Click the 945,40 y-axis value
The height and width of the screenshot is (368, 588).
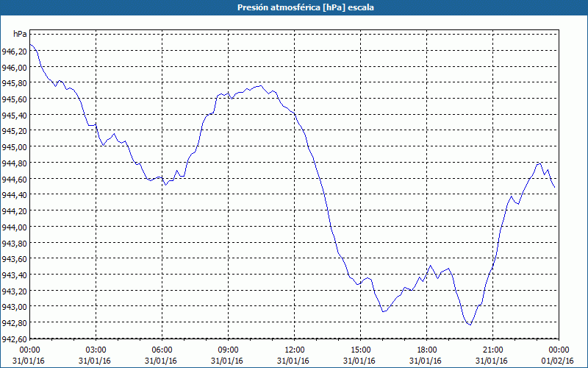pos(14,115)
